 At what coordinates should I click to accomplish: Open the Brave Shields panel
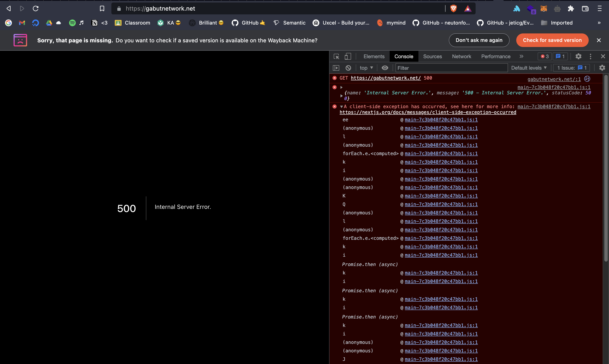click(453, 8)
